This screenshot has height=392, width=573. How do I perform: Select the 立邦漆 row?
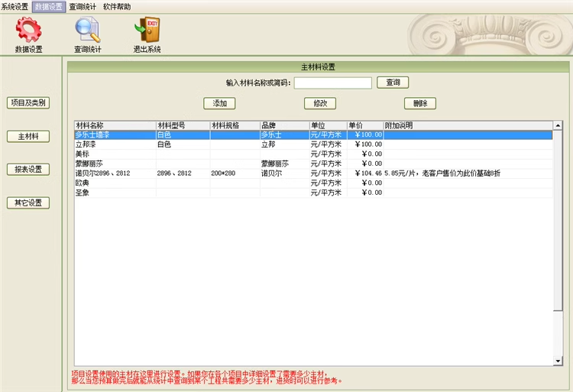313,144
